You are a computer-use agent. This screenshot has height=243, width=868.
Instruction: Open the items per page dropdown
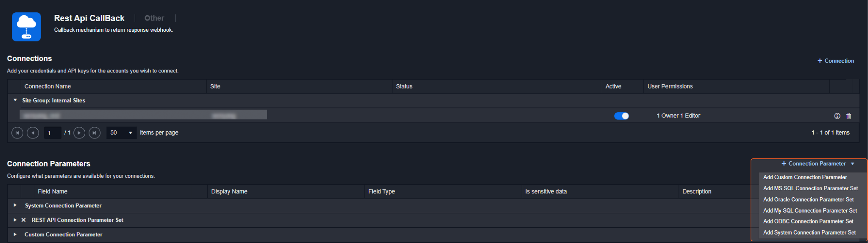pos(122,133)
